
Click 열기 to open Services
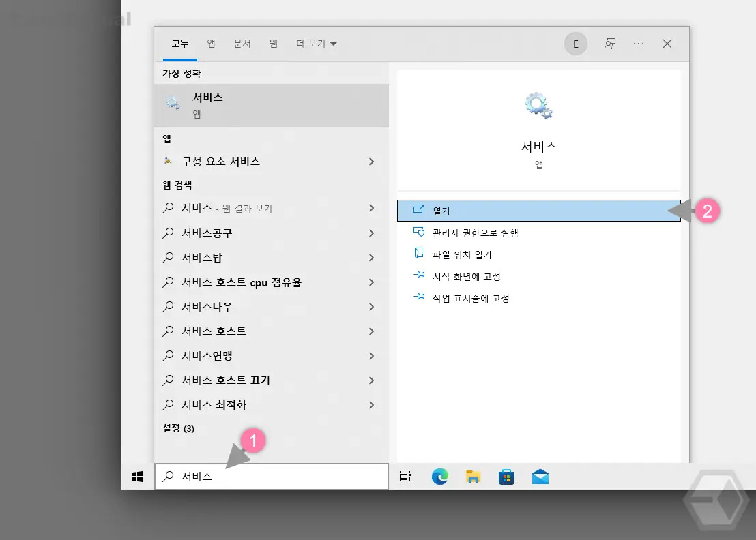[538, 211]
